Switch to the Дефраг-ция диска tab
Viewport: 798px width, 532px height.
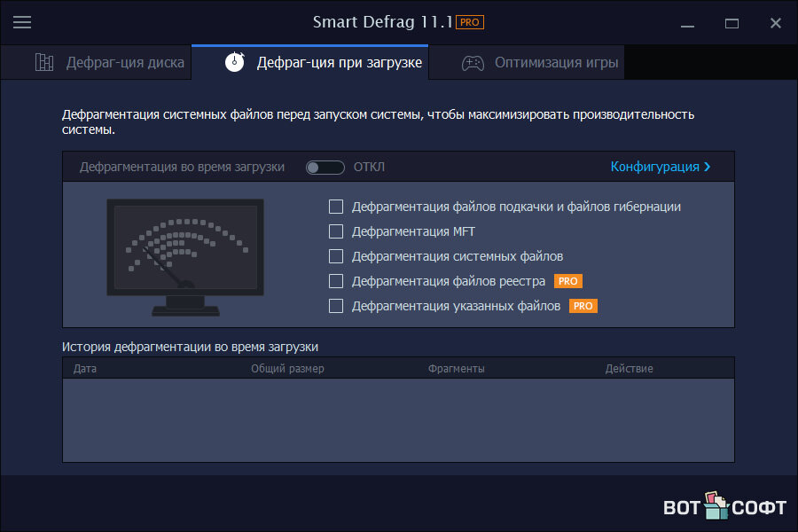coord(124,63)
